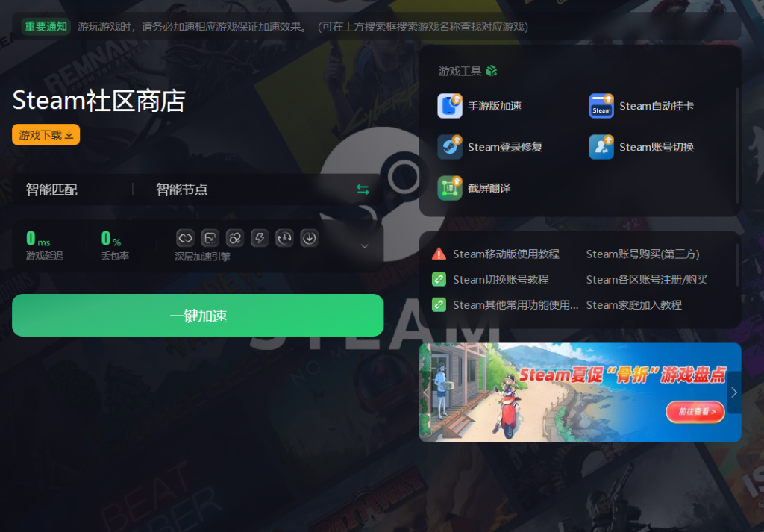This screenshot has height=532, width=764.
Task: Open Steam其他常用功能使用 link
Action: [x=516, y=305]
